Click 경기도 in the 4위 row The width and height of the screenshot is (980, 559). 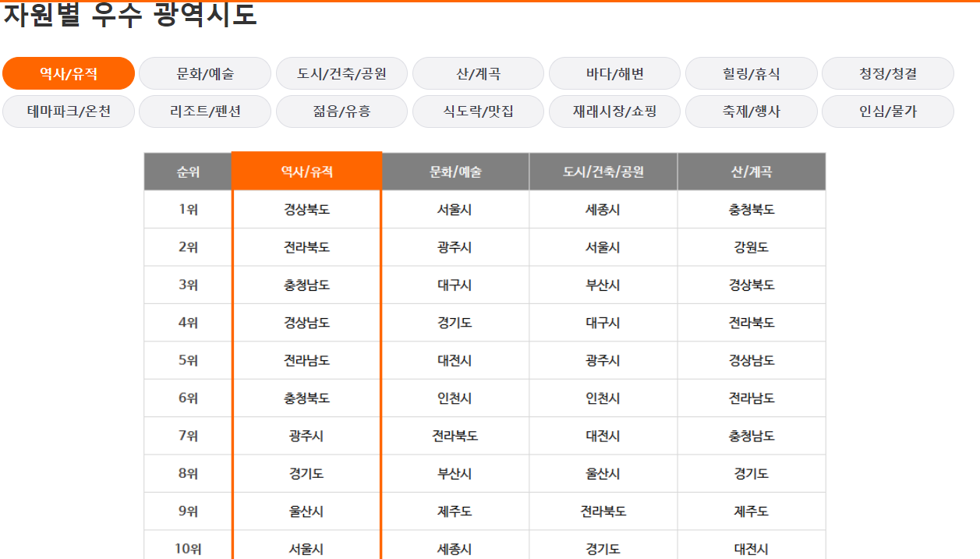pyautogui.click(x=455, y=323)
